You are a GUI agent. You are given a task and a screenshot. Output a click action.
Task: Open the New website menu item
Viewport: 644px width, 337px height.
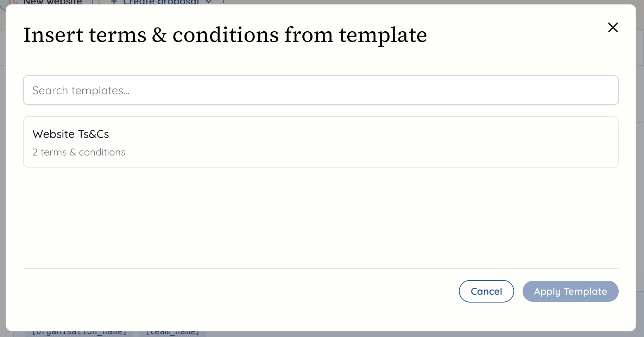pyautogui.click(x=52, y=2)
